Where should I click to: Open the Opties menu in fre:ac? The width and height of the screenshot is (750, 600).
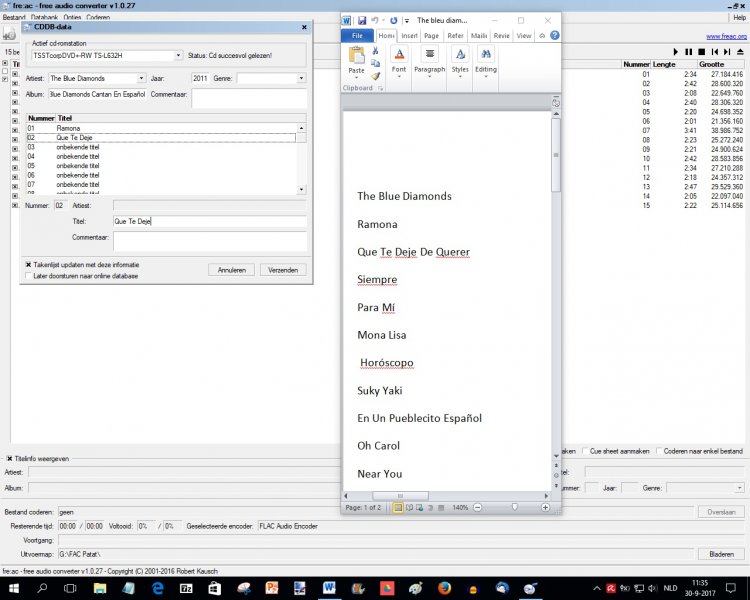click(72, 18)
